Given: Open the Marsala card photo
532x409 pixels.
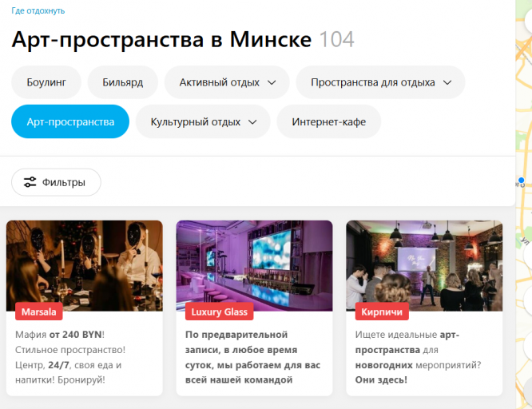Looking at the screenshot, I should (85, 266).
